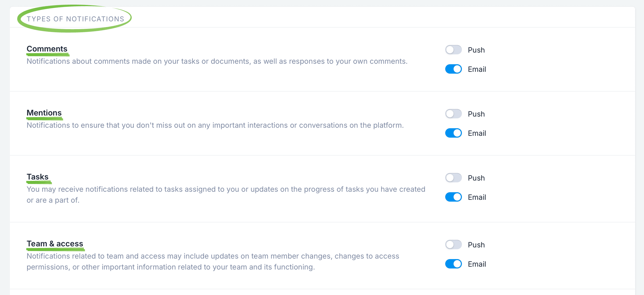Click the Email label under Comments
The height and width of the screenshot is (295, 644).
click(x=477, y=69)
